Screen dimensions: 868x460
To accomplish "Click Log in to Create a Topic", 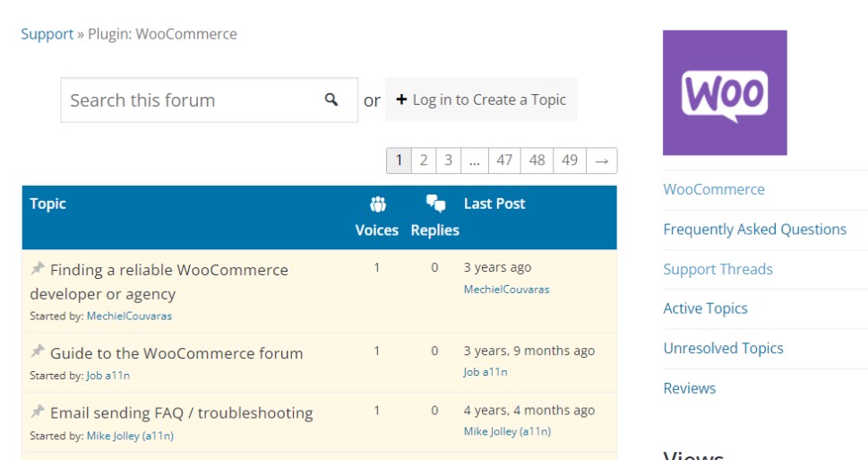I will 481,100.
